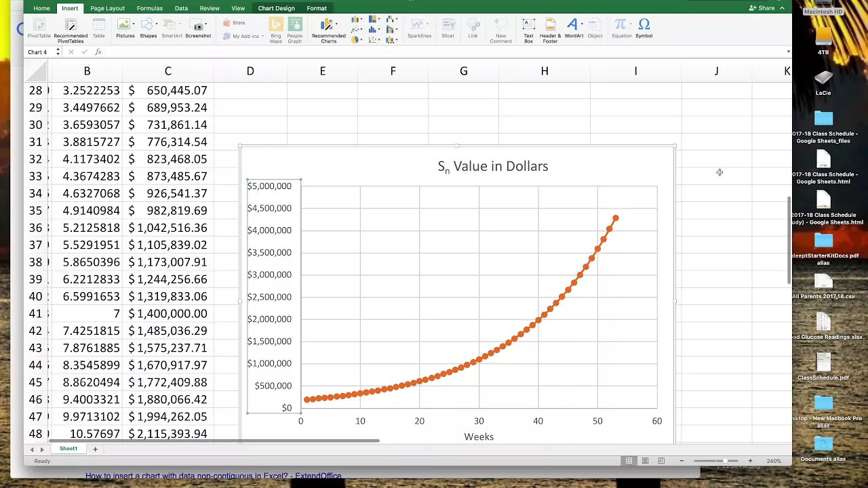Expand the formula bar with the arrow

(x=788, y=52)
